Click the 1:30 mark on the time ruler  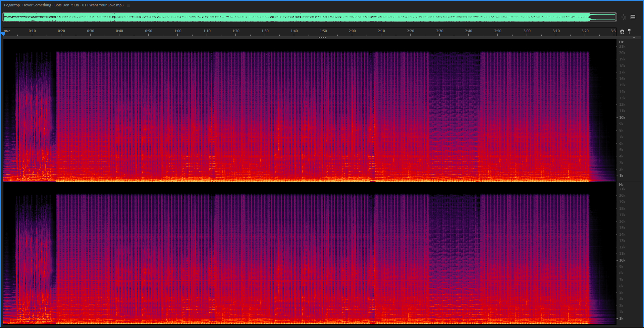click(x=265, y=31)
